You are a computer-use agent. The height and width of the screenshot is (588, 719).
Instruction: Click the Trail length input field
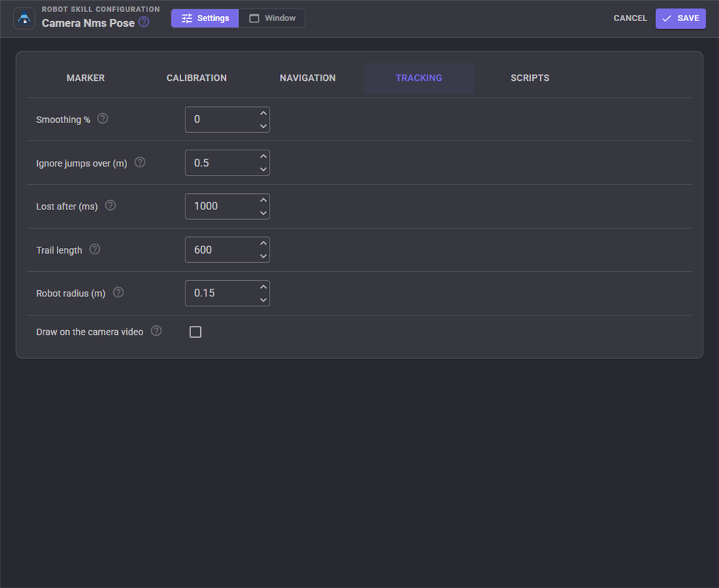tap(227, 249)
